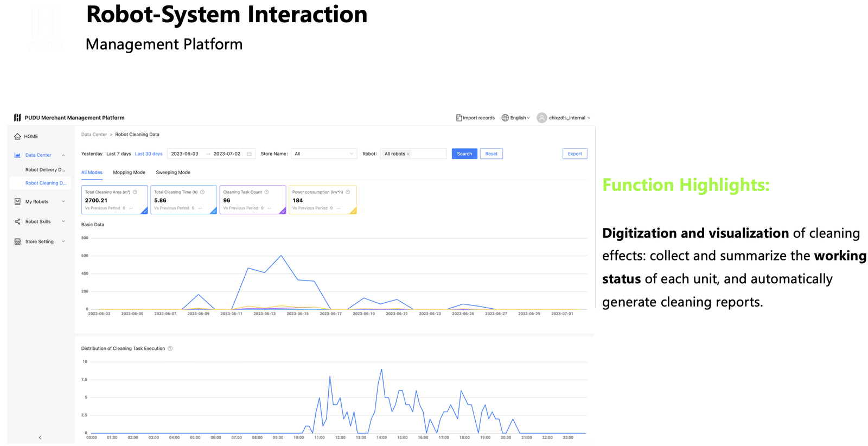Open the Robot selection field
The image size is (868, 446).
point(413,154)
